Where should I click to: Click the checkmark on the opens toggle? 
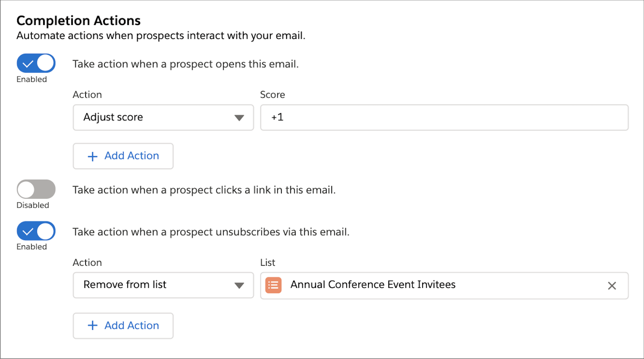tap(27, 64)
